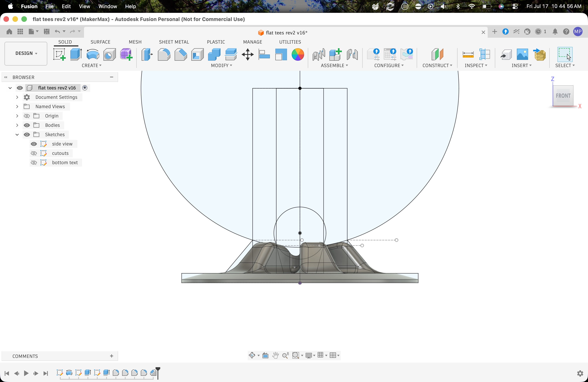Add a comment with the plus button
The width and height of the screenshot is (588, 382).
pos(112,356)
